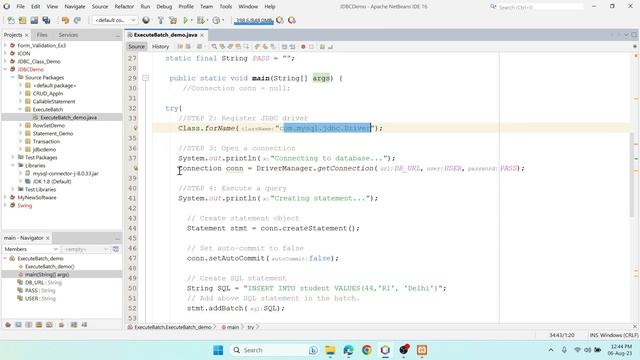Toggle the show static members filter in Navigator

(x=29, y=325)
